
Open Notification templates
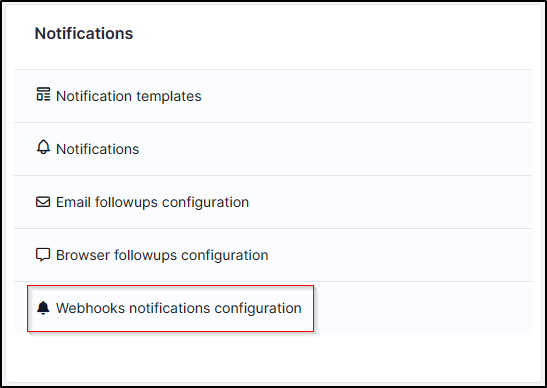click(129, 96)
